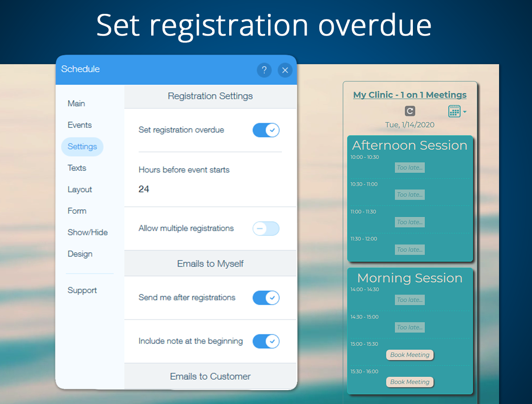Click Too late button for 11:00 - 11:30

coord(410,222)
